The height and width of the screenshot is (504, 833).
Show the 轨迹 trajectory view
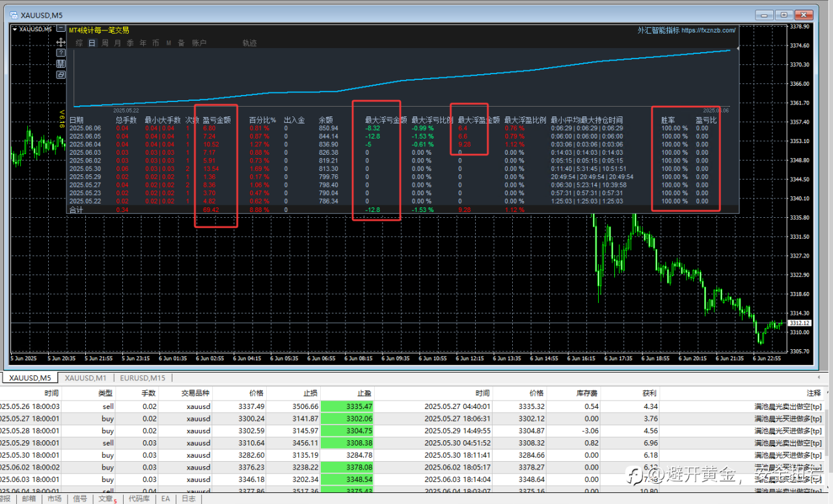[249, 43]
